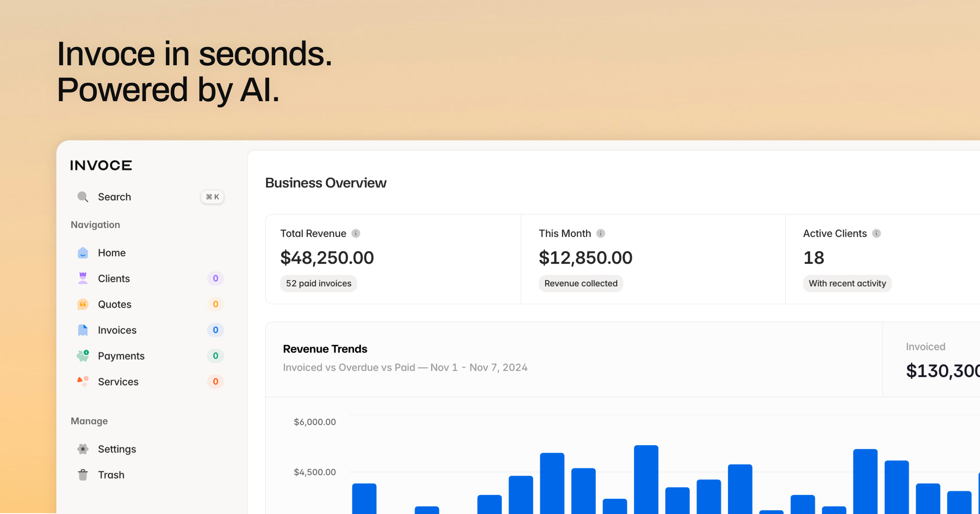Image resolution: width=980 pixels, height=514 pixels.
Task: Select the Payments piggy bank icon
Action: tap(83, 356)
